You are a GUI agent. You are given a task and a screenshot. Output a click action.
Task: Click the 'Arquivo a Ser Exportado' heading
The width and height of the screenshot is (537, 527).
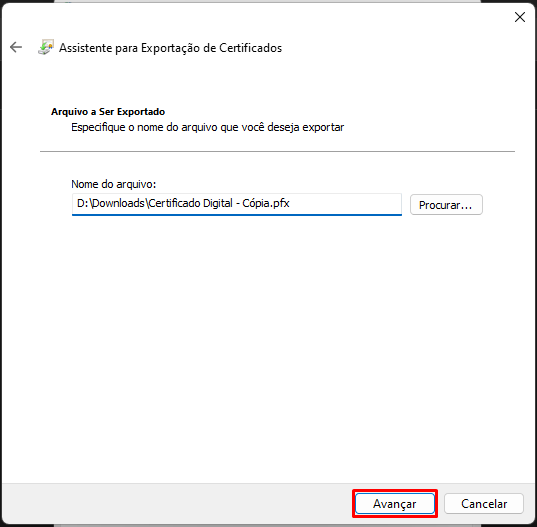pyautogui.click(x=108, y=112)
